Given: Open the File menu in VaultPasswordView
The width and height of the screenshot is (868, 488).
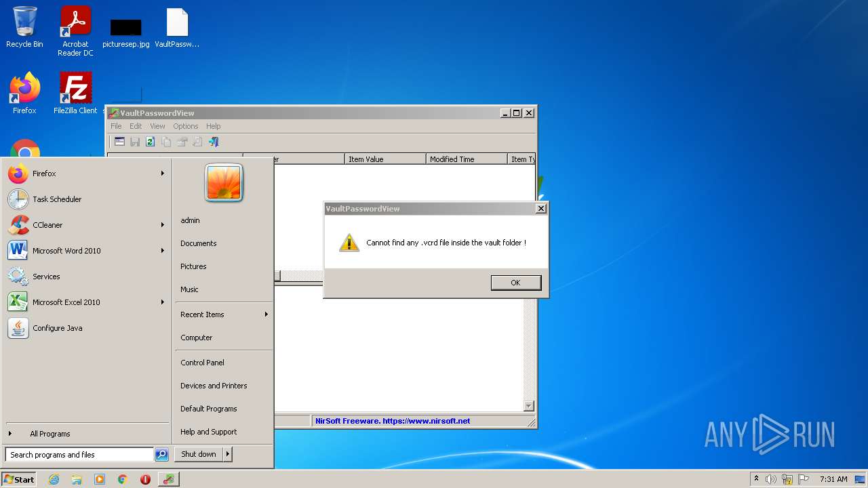Looking at the screenshot, I should (x=116, y=126).
